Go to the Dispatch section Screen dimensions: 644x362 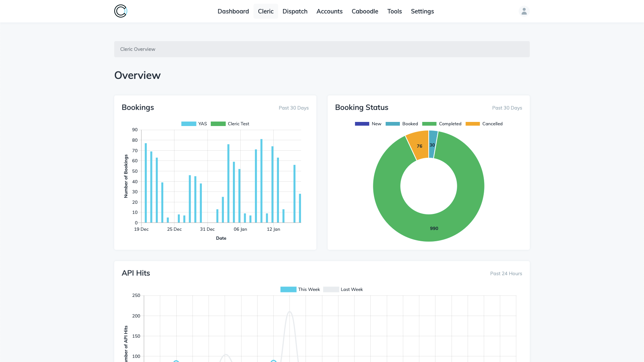coord(295,11)
